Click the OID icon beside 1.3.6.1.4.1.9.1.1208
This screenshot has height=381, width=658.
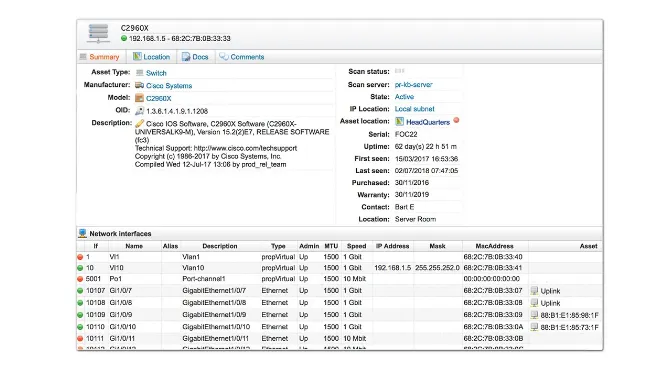(x=140, y=111)
